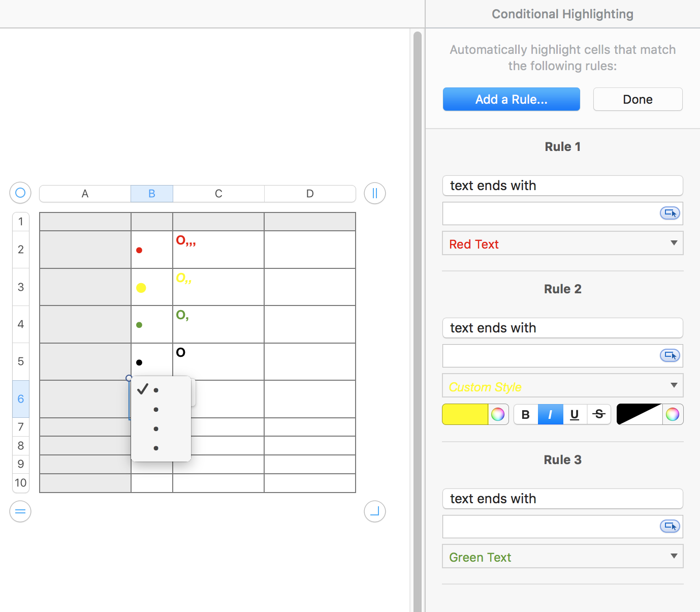The height and width of the screenshot is (612, 700).
Task: Click the table select handle circle
Action: coord(20,193)
